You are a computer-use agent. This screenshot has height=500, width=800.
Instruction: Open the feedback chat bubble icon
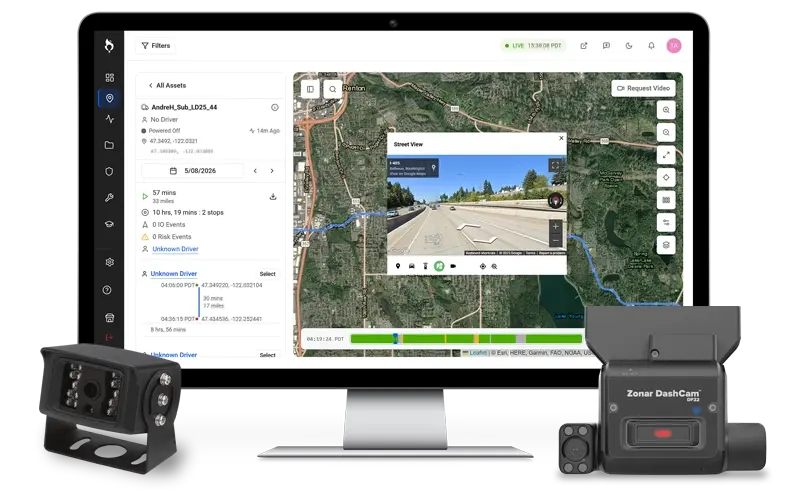606,45
